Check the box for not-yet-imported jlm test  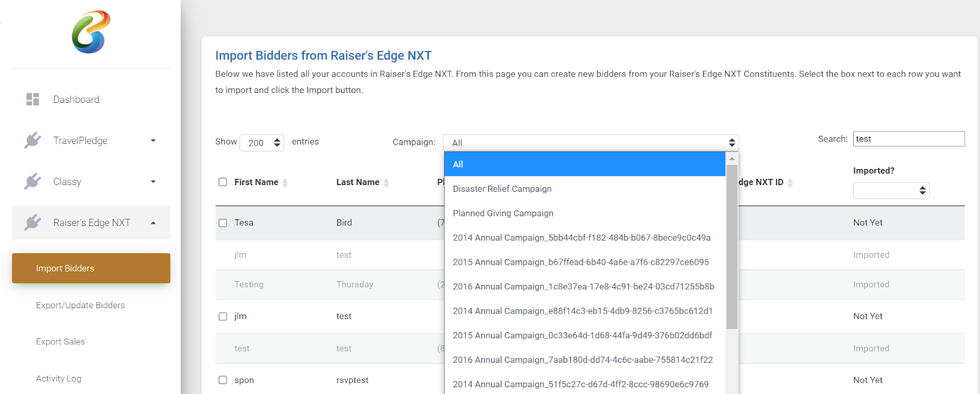223,317
